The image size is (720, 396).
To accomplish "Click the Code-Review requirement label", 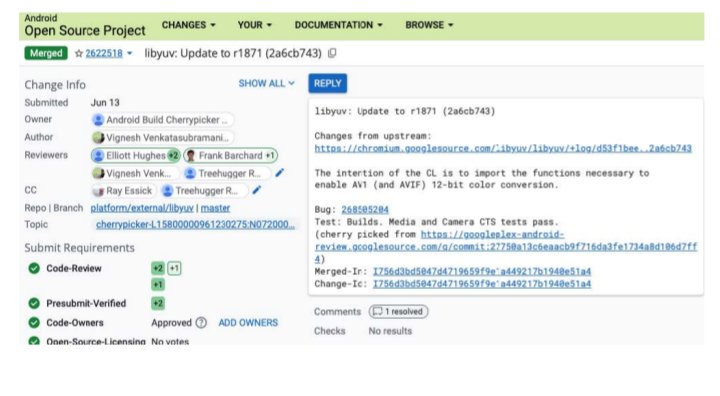I will pos(74,268).
